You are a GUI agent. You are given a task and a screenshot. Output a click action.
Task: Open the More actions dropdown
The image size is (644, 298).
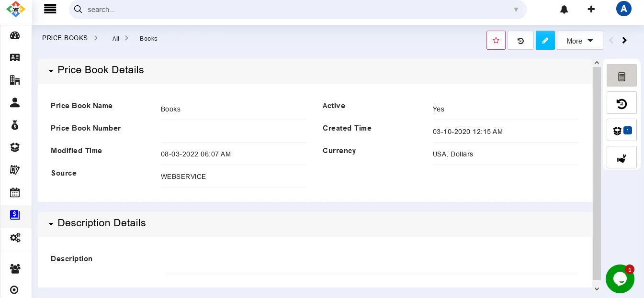[x=580, y=41]
